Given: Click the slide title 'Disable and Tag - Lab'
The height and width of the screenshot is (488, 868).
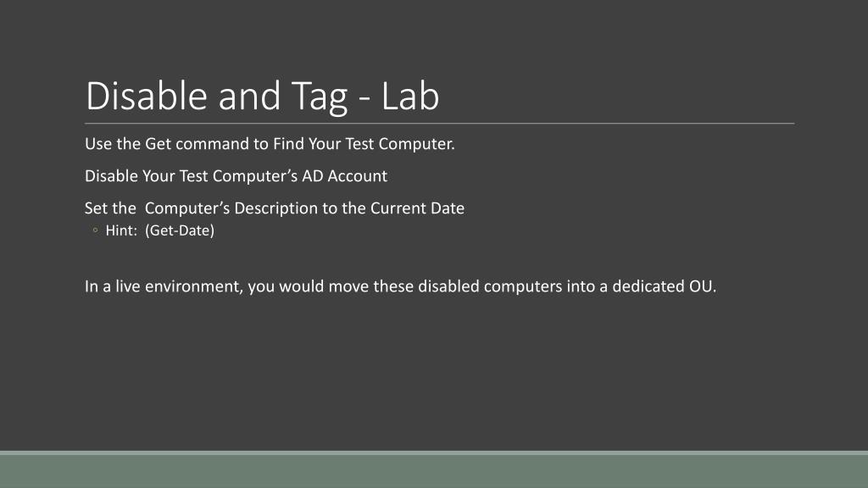Looking at the screenshot, I should tap(263, 97).
